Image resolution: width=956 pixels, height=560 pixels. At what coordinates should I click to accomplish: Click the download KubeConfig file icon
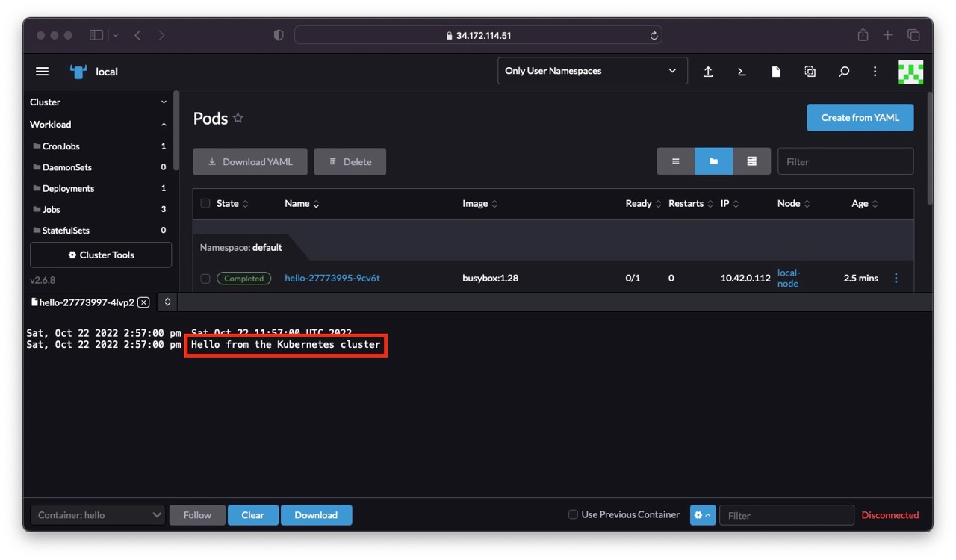tap(776, 72)
